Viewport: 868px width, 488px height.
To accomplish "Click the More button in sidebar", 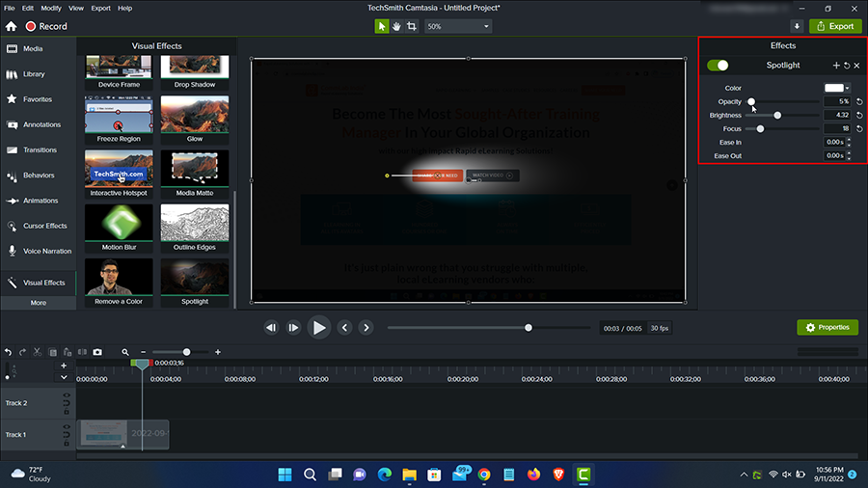I will coord(39,303).
